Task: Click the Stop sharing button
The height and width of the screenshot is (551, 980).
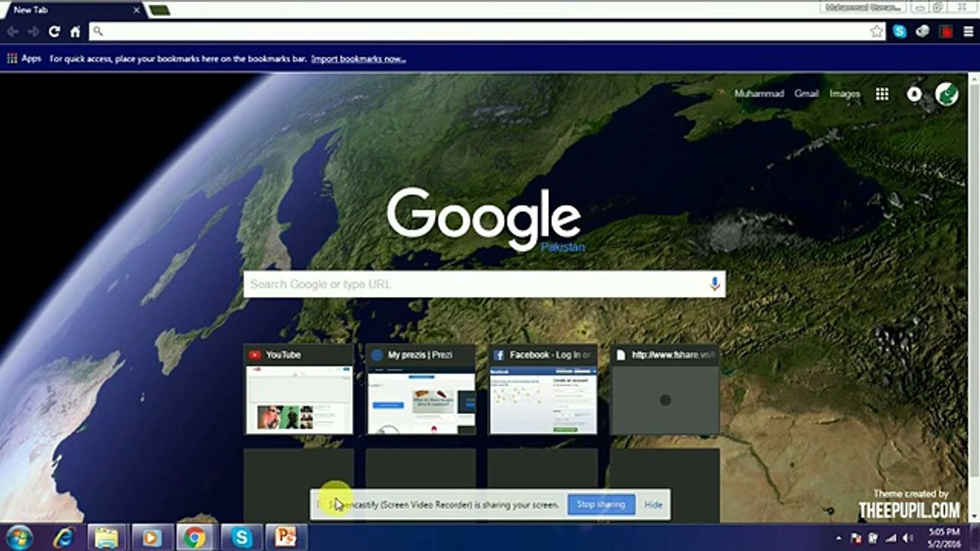Action: point(601,504)
